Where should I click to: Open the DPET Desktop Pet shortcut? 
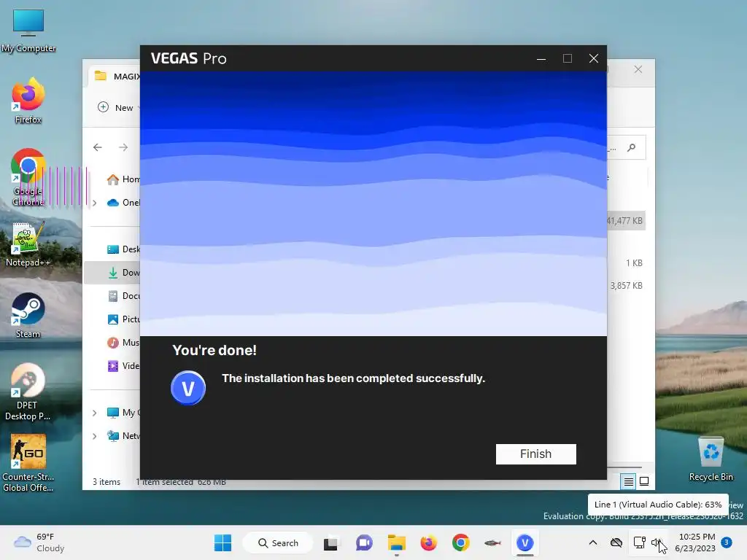point(28,392)
